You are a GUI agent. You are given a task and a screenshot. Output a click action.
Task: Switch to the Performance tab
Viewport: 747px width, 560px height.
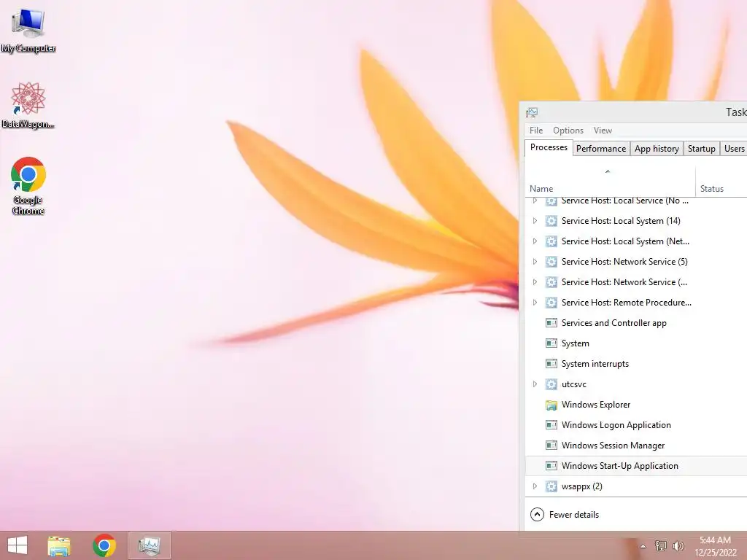click(601, 149)
